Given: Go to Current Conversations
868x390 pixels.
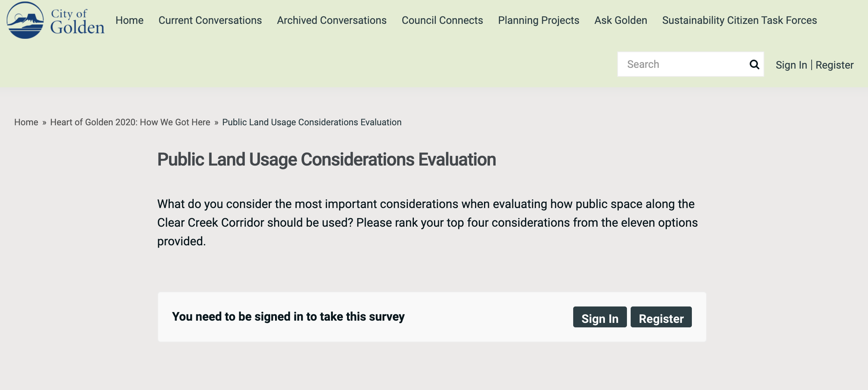Looking at the screenshot, I should (x=210, y=20).
